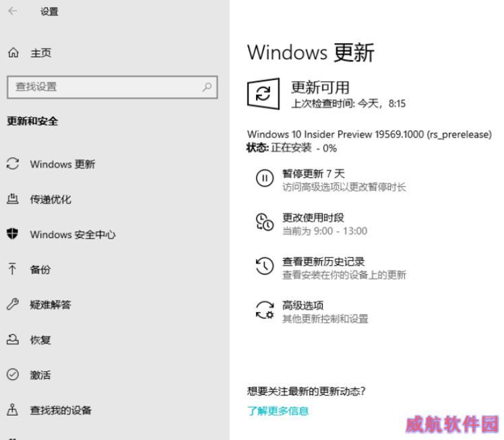
Task: Open 备份 in the sidebar
Action: coord(40,270)
